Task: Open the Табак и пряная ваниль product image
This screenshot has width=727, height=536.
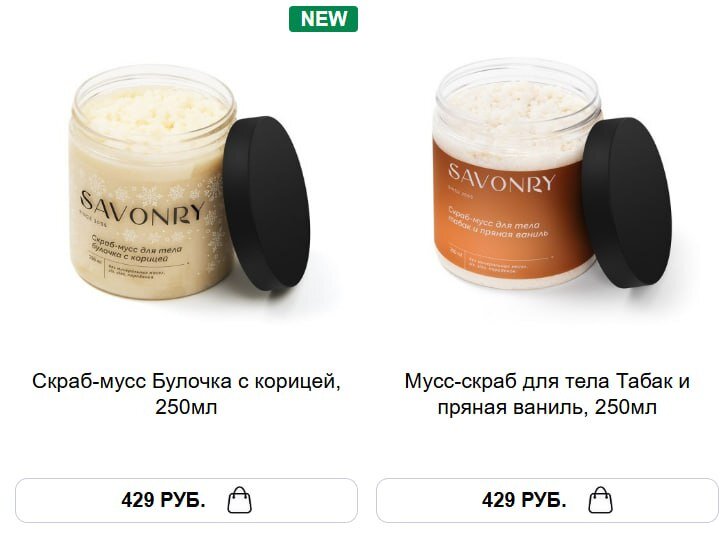Action: 552,174
